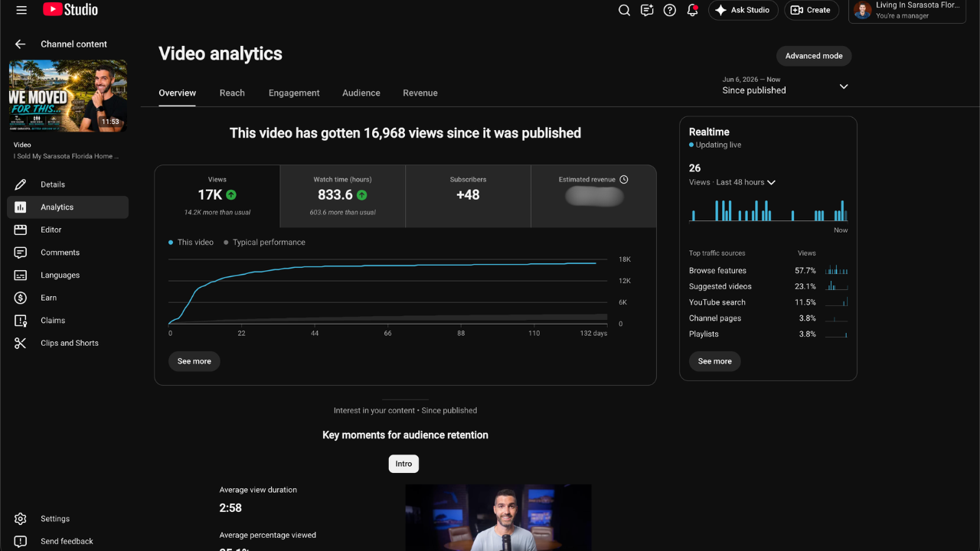
Task: Open Details pencil icon in sidebar
Action: (x=21, y=184)
